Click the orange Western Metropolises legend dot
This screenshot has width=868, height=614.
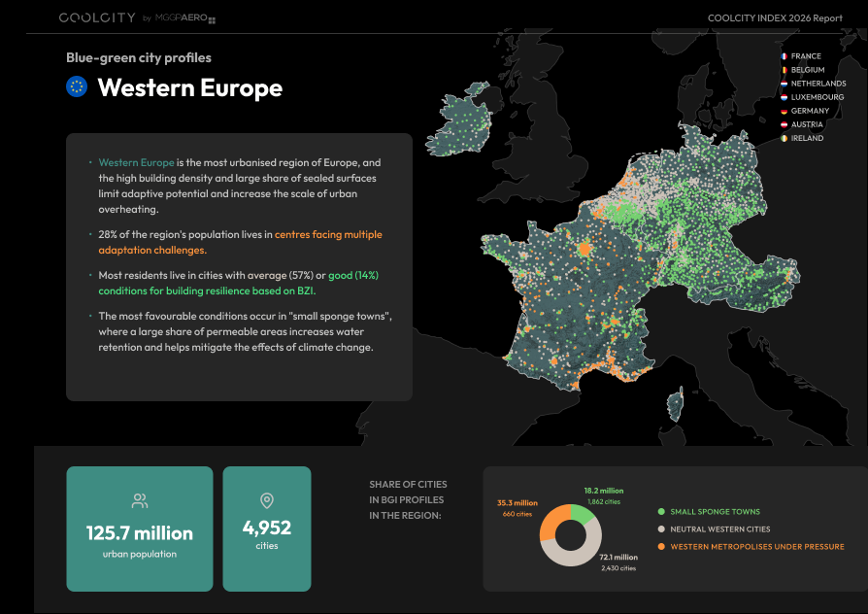pyautogui.click(x=661, y=546)
